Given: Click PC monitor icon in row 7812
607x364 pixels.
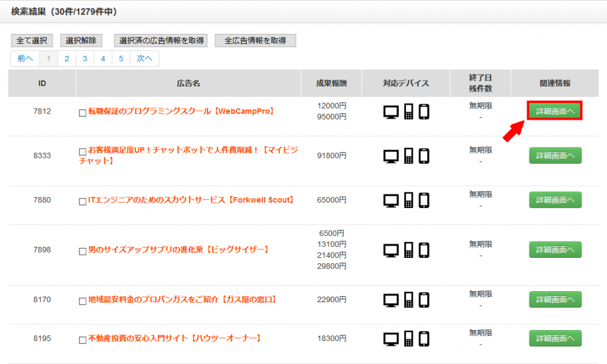Looking at the screenshot, I should [x=391, y=112].
